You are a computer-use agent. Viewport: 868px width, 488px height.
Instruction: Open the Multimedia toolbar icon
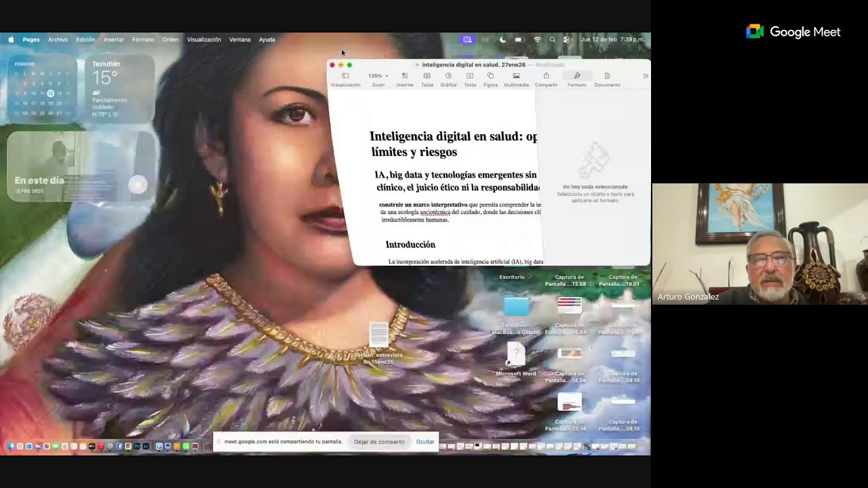pos(516,76)
